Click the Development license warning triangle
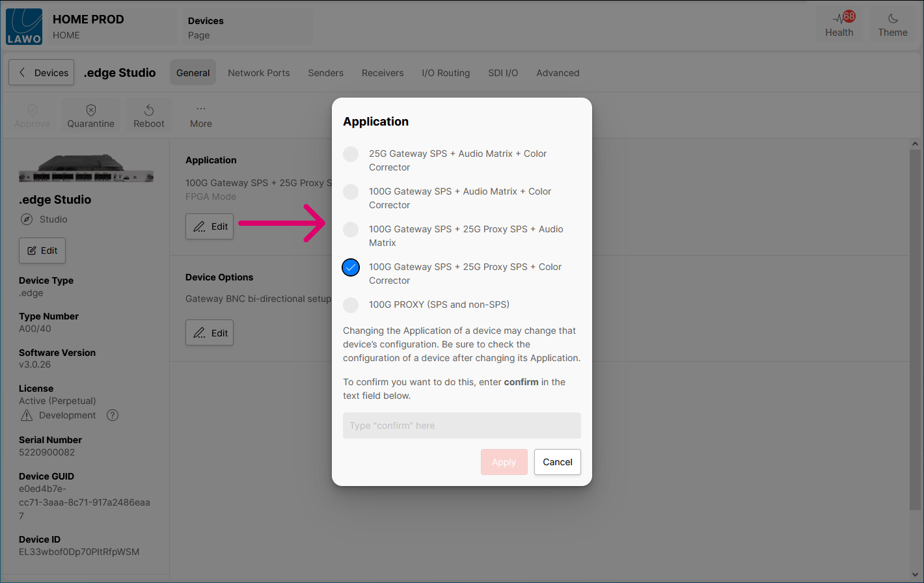Screen dimensions: 924x583 [x=27, y=415]
